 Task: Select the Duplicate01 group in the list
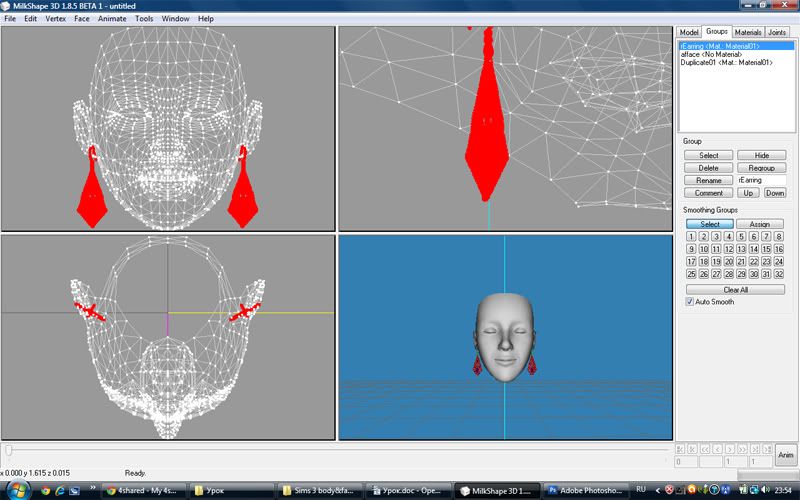(737, 62)
